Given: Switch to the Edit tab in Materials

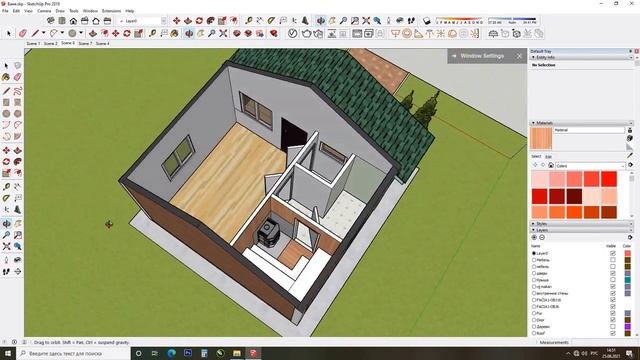Looking at the screenshot, I should pos(548,157).
